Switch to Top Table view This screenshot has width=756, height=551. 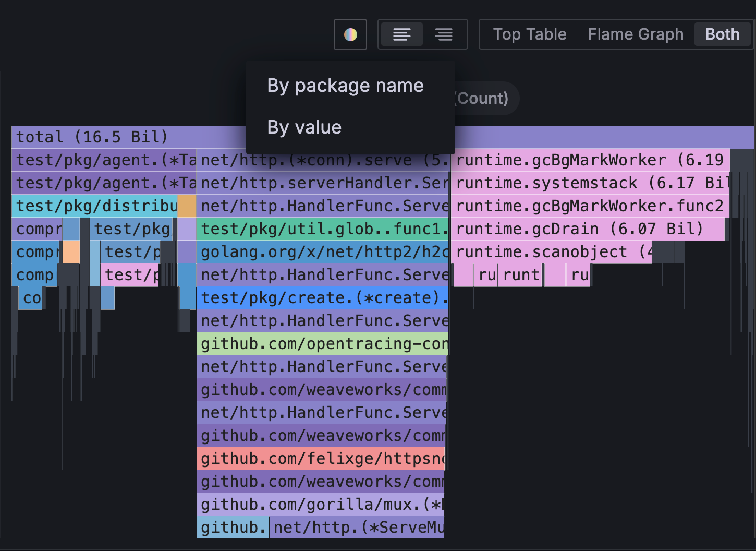529,34
